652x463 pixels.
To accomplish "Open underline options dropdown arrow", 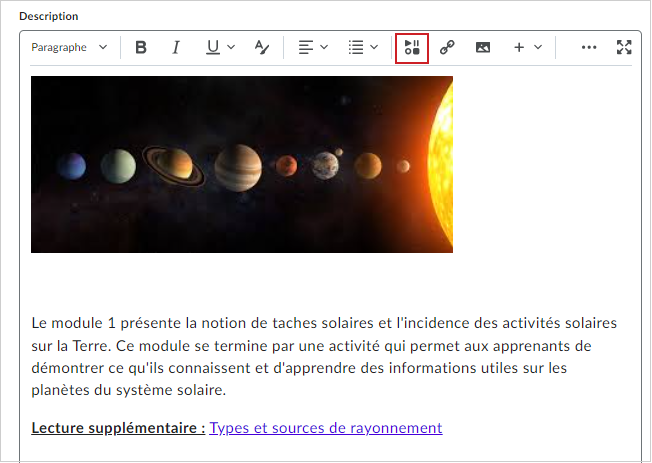I will click(231, 47).
